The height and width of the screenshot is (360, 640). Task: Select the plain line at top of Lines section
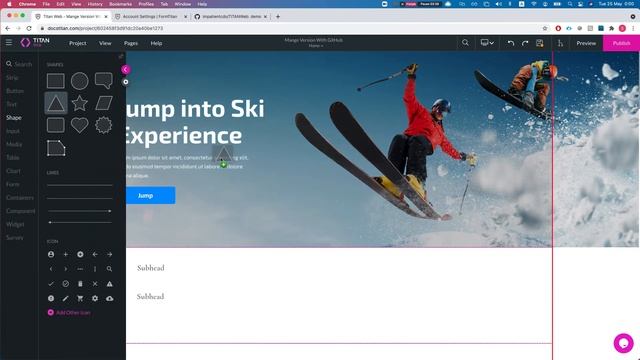(80, 185)
